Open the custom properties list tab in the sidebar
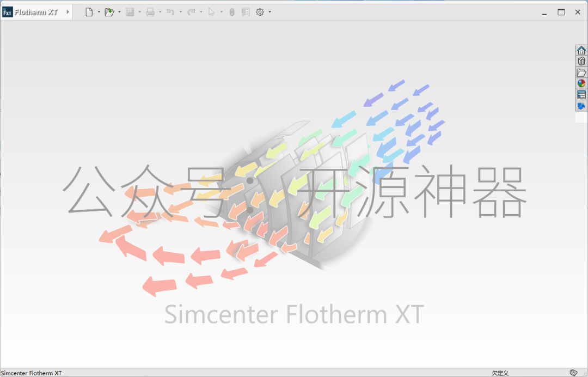This screenshot has height=377, width=588. pyautogui.click(x=581, y=95)
